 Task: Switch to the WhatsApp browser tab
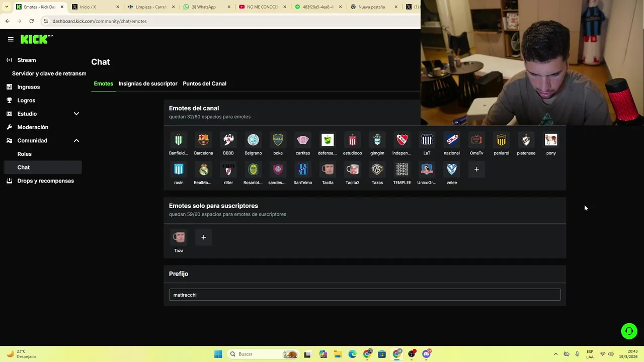(206, 7)
